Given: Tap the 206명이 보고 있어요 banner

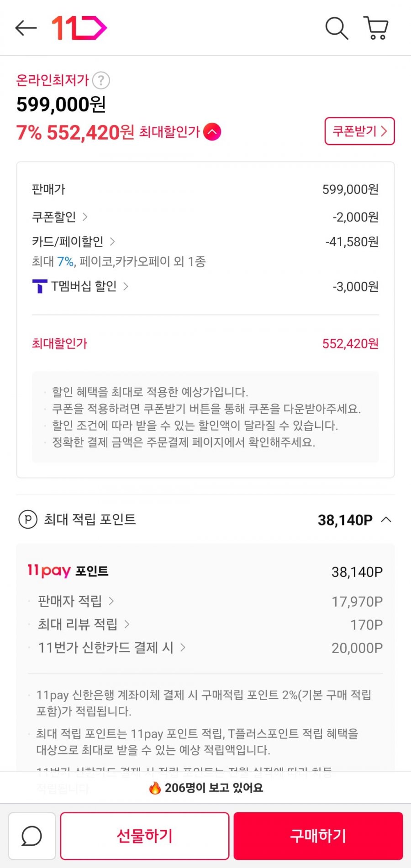Looking at the screenshot, I should click(x=205, y=788).
